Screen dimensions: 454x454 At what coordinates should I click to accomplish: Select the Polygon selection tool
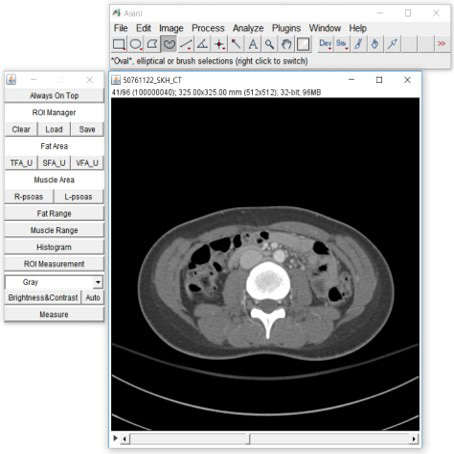[x=152, y=44]
